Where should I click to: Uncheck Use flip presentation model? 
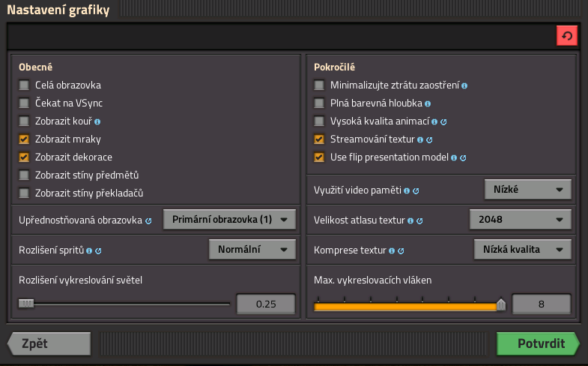point(319,157)
